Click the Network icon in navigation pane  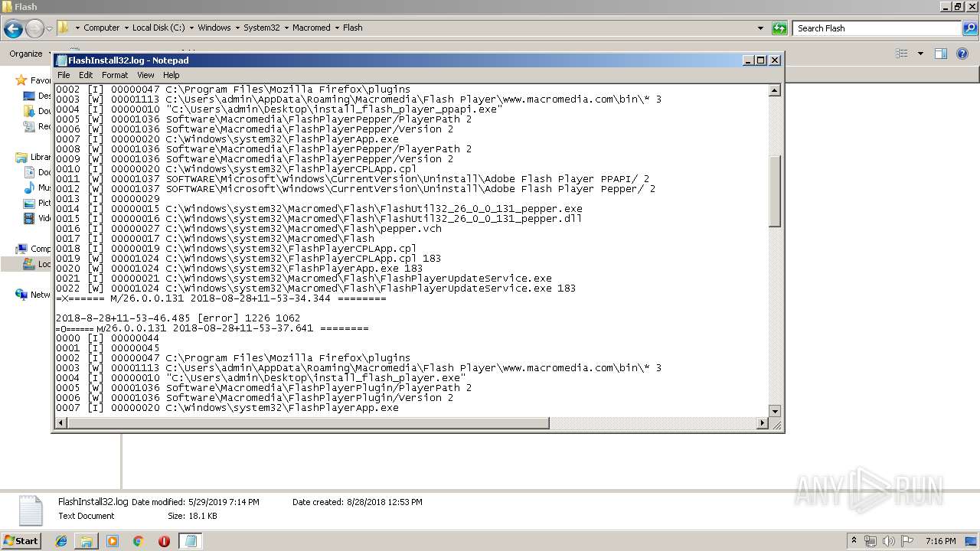(x=21, y=295)
